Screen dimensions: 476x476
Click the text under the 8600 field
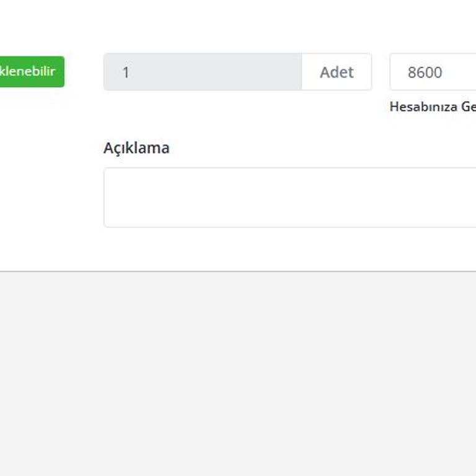[x=433, y=107]
